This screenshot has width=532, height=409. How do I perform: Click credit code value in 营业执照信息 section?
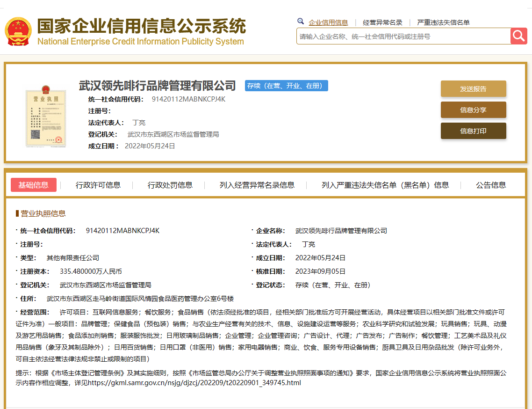coord(122,231)
